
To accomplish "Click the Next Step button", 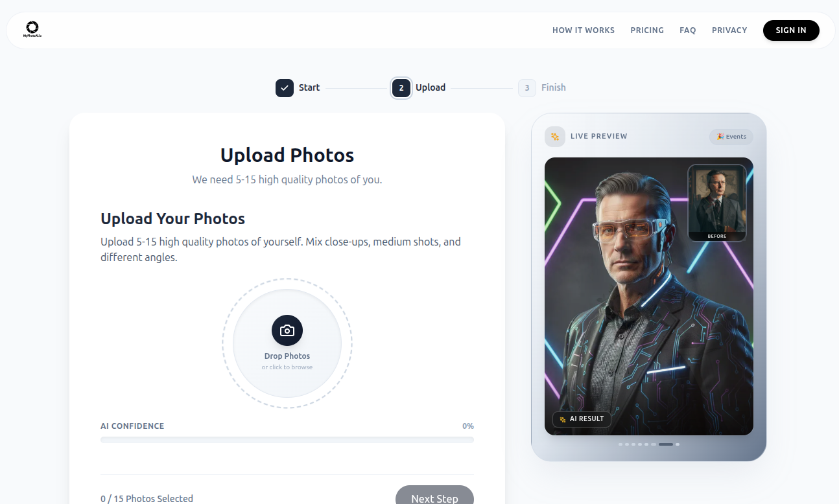I will point(434,498).
